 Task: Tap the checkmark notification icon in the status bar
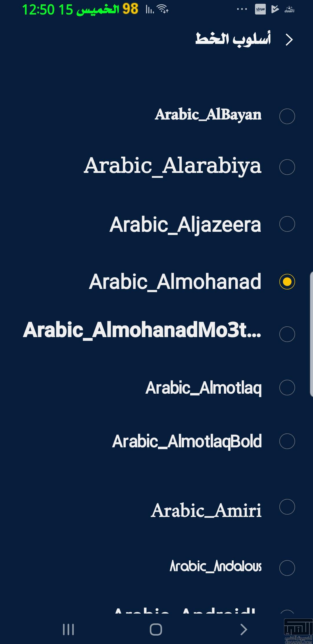pos(275,9)
